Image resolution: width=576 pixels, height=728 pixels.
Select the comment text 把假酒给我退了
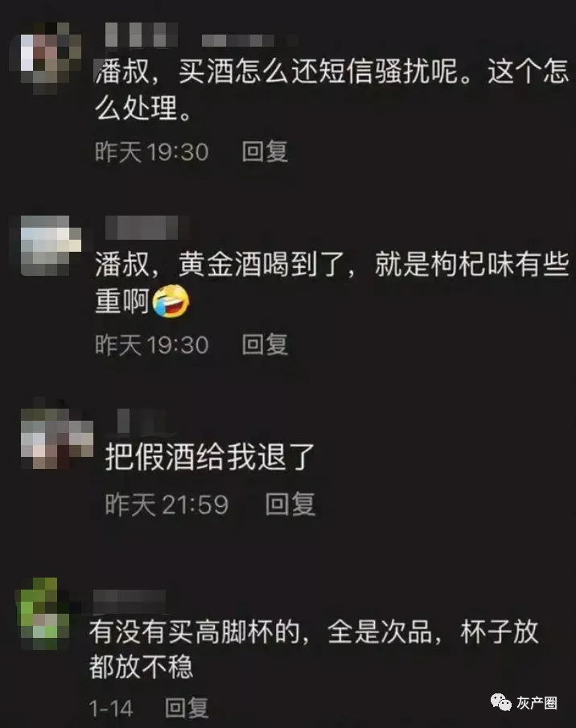[x=210, y=457]
